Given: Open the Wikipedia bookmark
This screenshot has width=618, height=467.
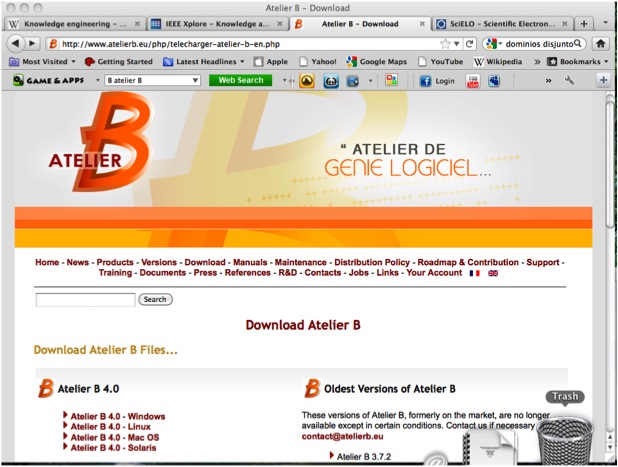Looking at the screenshot, I should [498, 61].
